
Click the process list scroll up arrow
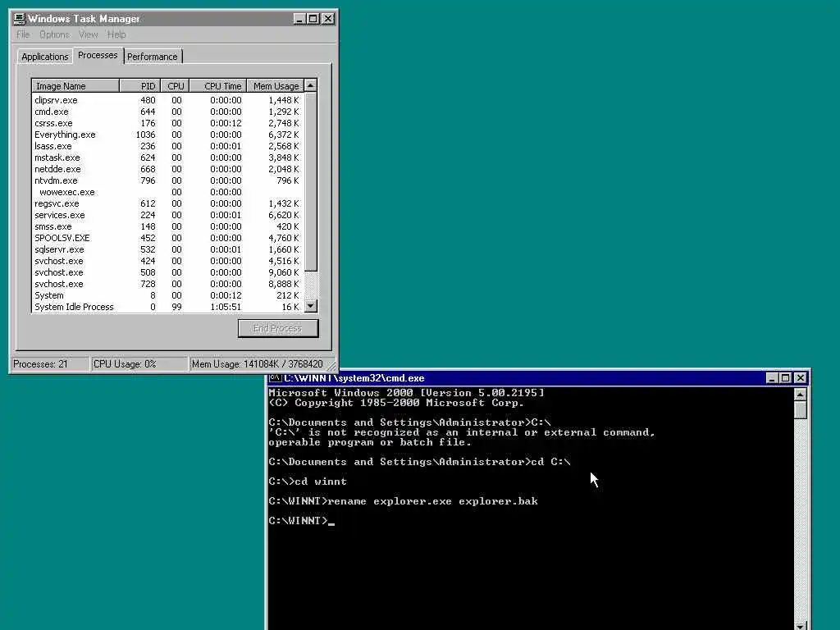click(311, 85)
